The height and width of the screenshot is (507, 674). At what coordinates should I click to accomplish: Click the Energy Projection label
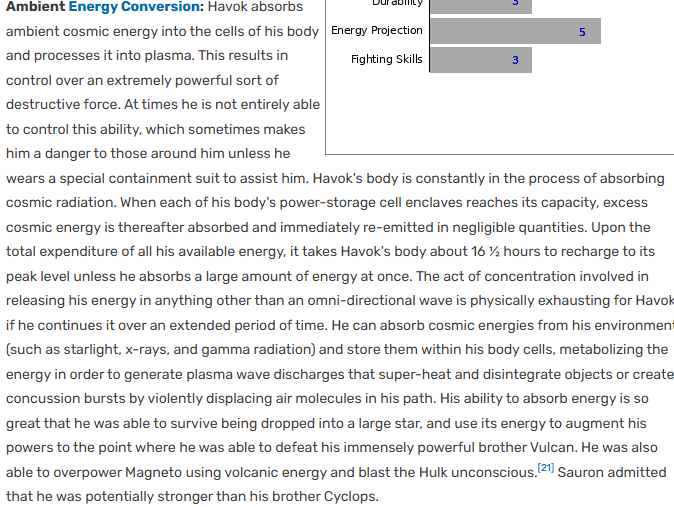377,31
